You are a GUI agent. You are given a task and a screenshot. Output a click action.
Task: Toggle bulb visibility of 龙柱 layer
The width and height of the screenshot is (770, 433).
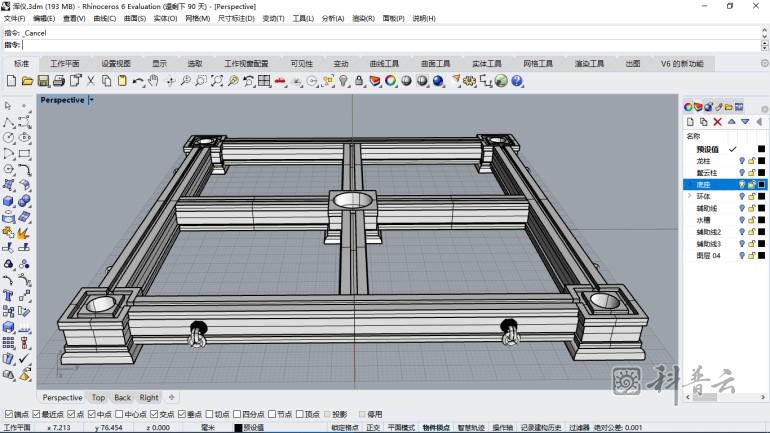(x=742, y=161)
